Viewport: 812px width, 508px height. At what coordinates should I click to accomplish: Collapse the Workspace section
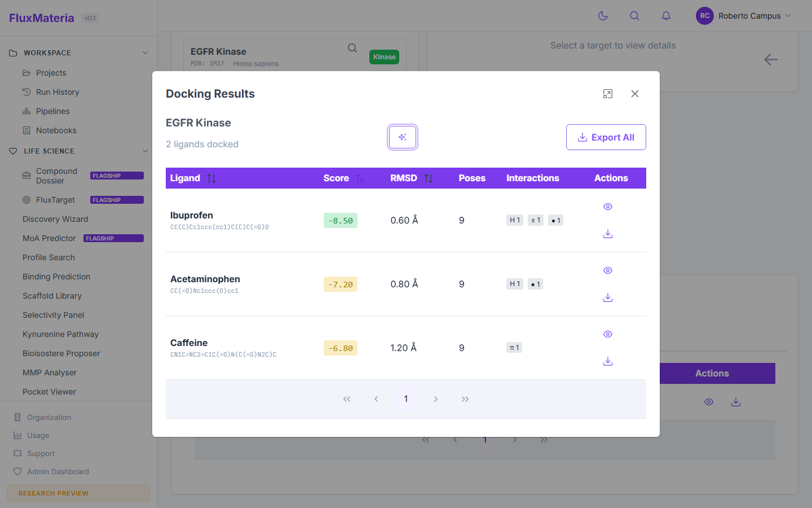point(145,53)
